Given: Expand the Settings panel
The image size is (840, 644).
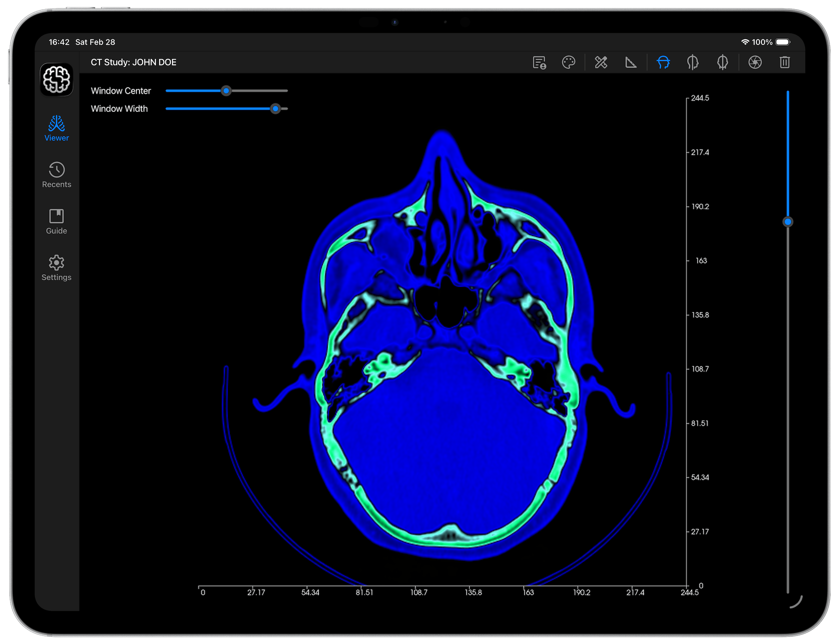Looking at the screenshot, I should 56,268.
